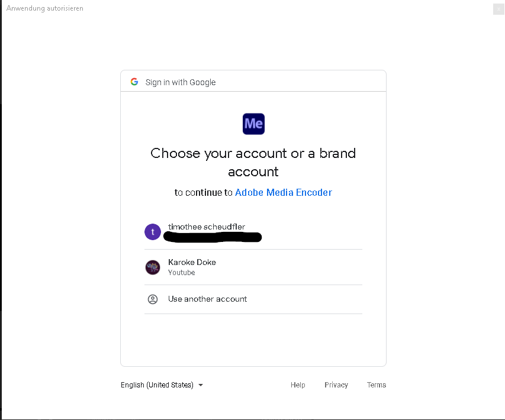Open the Adobe Media Encoder link
This screenshot has height=420, width=505.
pyautogui.click(x=284, y=192)
